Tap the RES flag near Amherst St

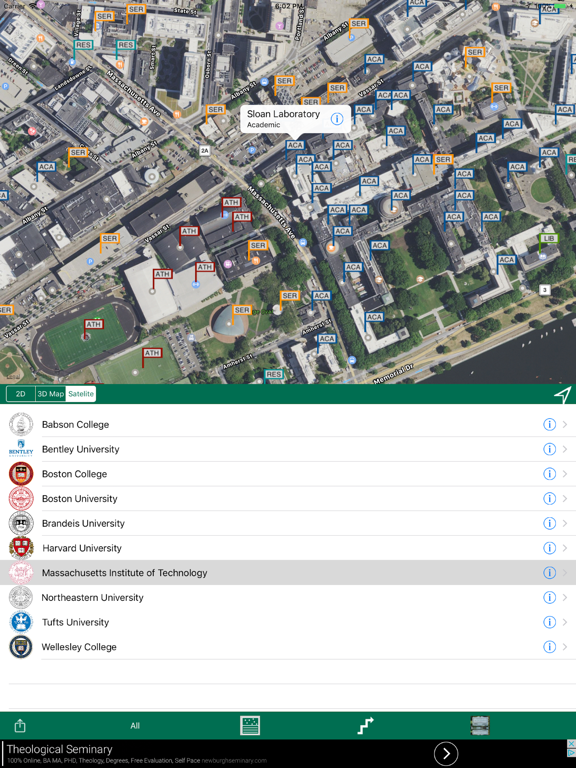tap(273, 375)
